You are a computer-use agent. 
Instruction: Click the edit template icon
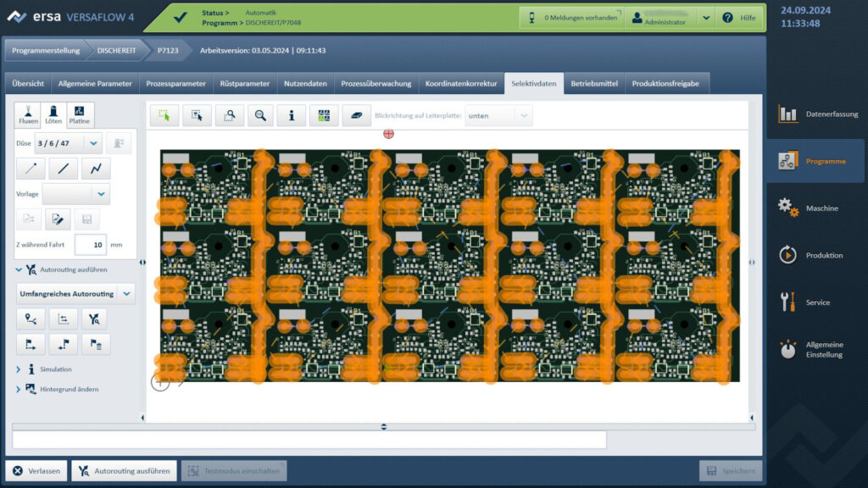click(x=58, y=219)
